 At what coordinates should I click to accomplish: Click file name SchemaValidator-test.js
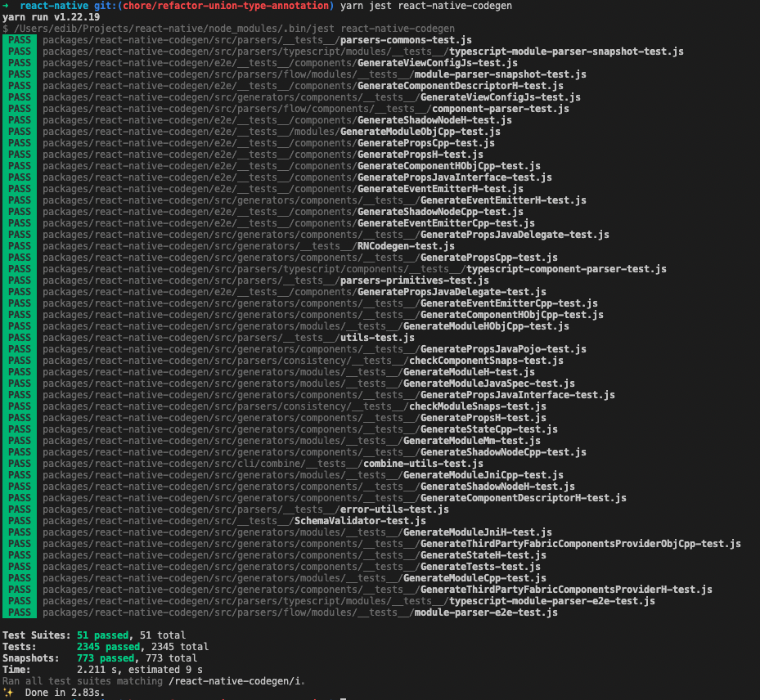tap(360, 521)
